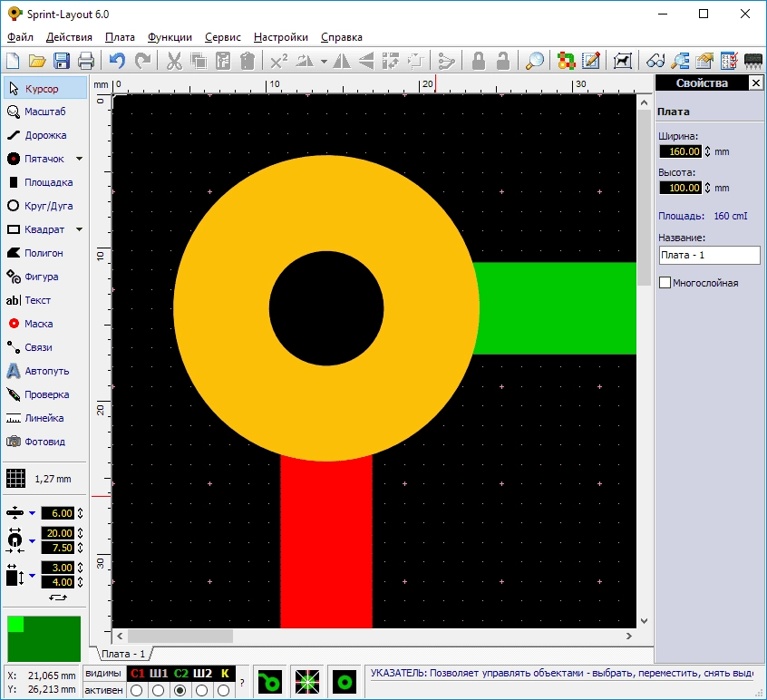
Task: Select the Связи connections tool
Action: tap(45, 347)
